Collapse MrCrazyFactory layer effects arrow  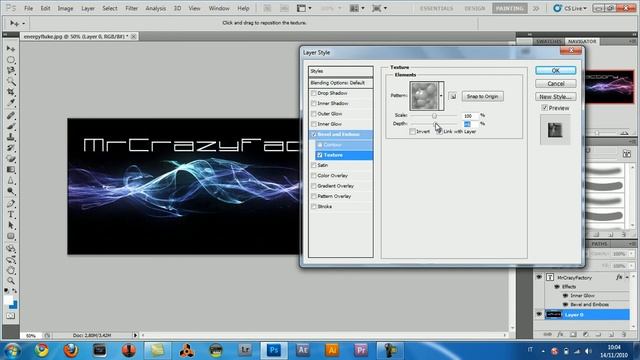point(627,277)
